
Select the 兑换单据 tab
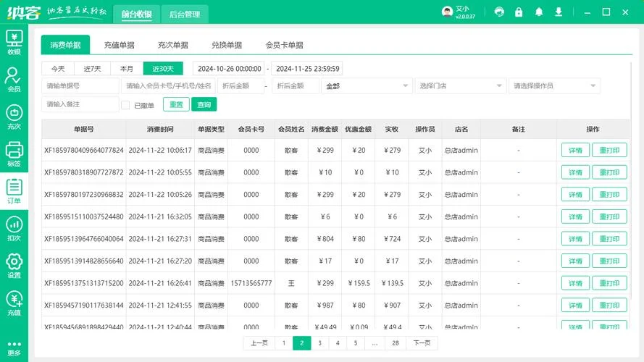(x=227, y=45)
